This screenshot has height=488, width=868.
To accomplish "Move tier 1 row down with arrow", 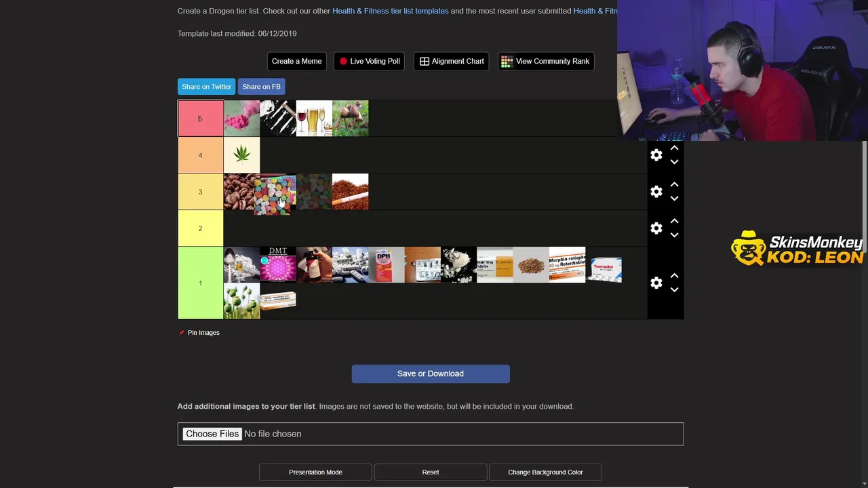I will click(674, 289).
